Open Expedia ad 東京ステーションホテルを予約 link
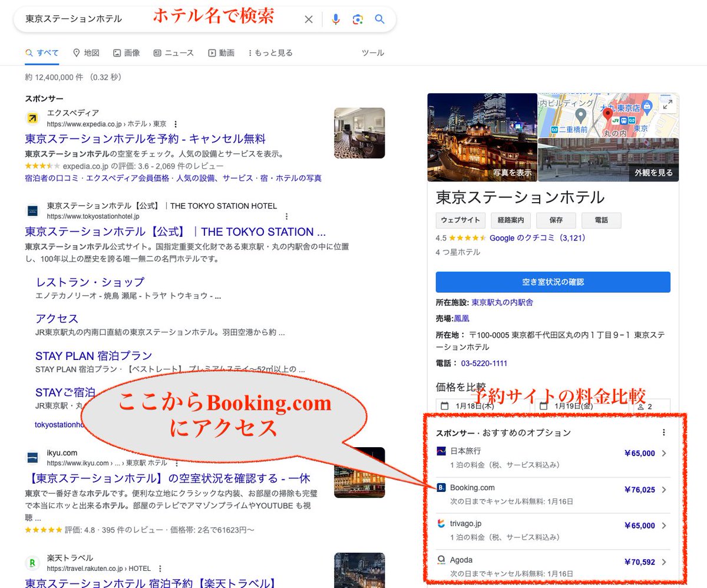 pyautogui.click(x=146, y=139)
